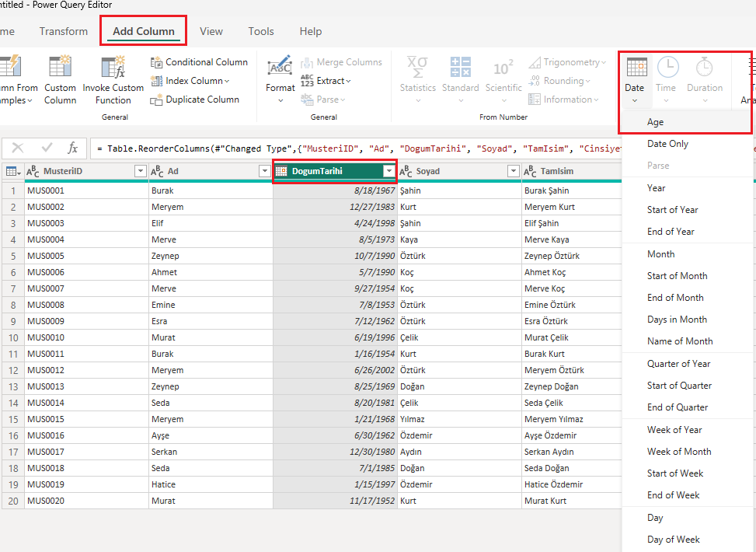Screen dimensions: 756x552
Task: Select the Add Column tab
Action: click(144, 31)
